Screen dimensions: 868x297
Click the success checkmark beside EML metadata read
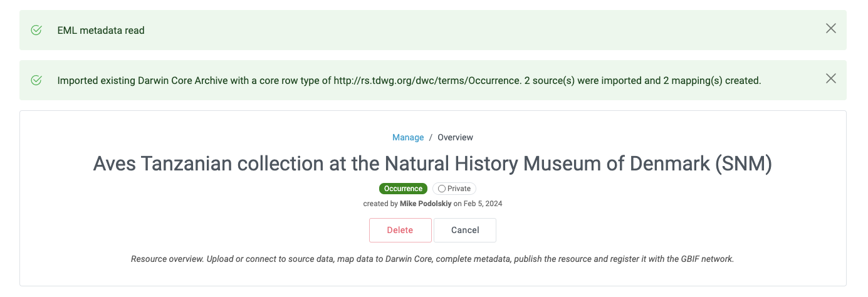pyautogui.click(x=36, y=30)
